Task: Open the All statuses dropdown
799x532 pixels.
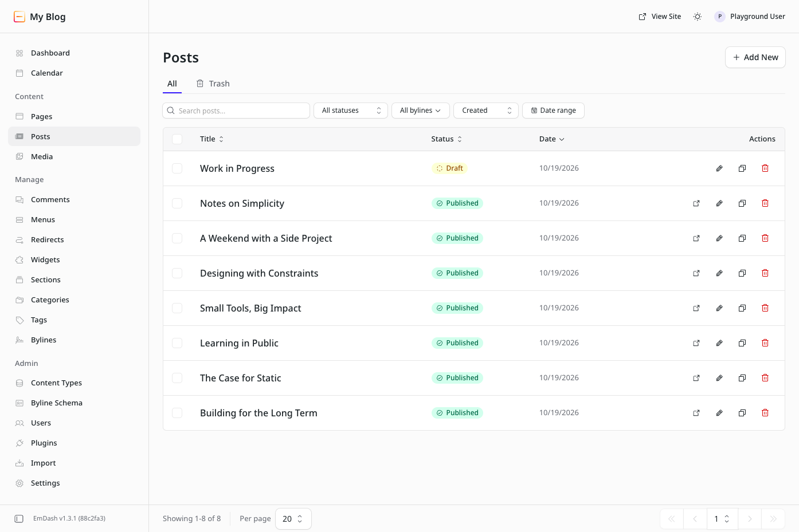Action: pyautogui.click(x=351, y=111)
